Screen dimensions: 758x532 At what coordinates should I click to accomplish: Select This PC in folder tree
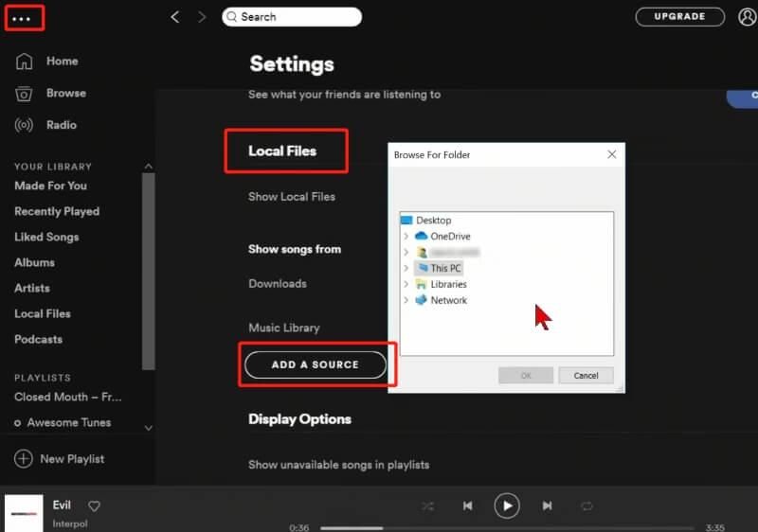[x=445, y=268]
